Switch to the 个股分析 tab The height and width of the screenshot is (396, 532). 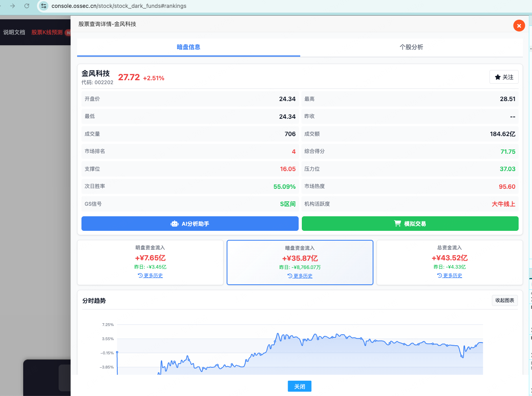pyautogui.click(x=411, y=47)
